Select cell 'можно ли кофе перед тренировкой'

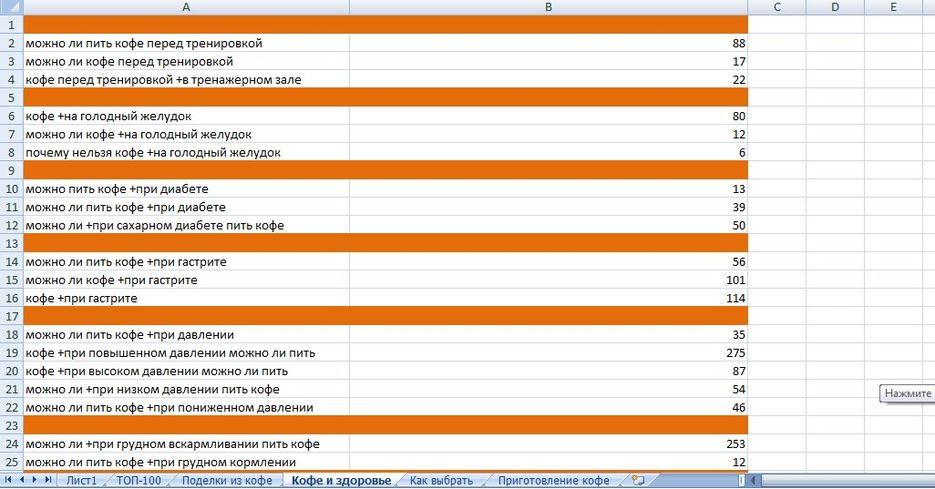(x=186, y=61)
